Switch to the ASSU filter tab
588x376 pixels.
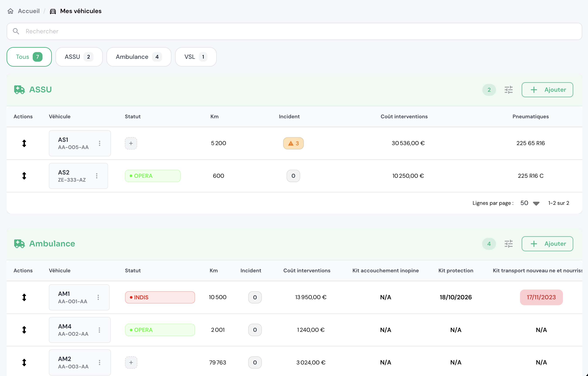click(79, 57)
